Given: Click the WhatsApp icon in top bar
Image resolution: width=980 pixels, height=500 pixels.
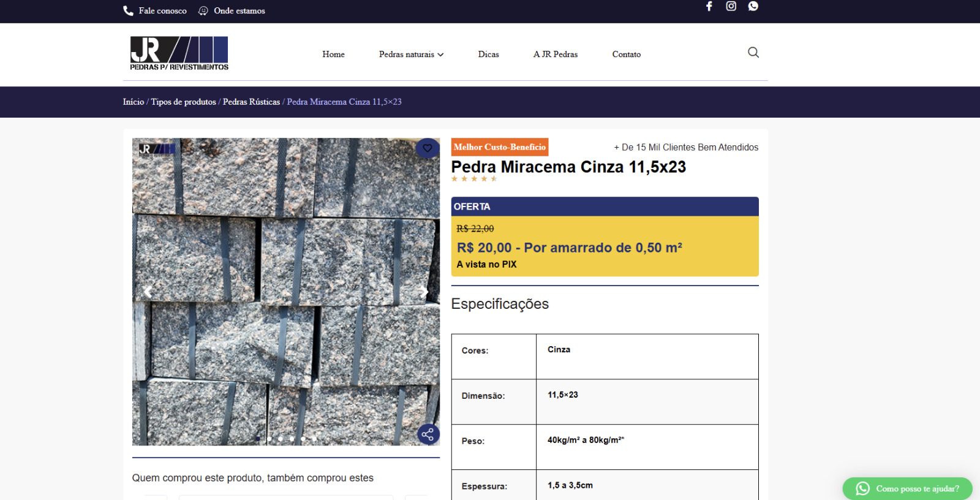Looking at the screenshot, I should 753,6.
